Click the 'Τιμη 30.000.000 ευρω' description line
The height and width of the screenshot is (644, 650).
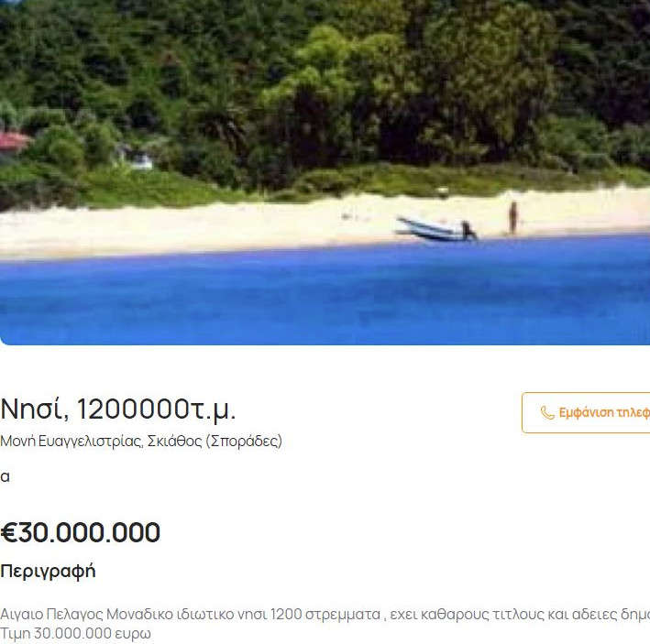75,633
